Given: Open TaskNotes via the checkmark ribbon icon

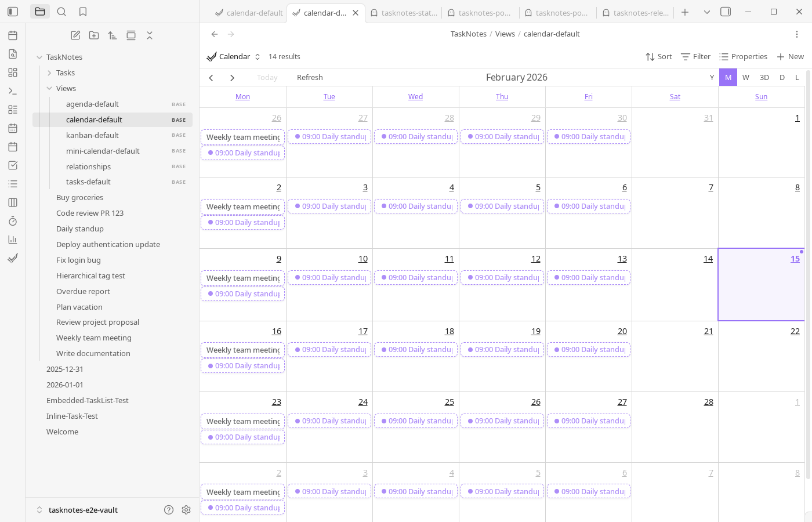Looking at the screenshot, I should pyautogui.click(x=13, y=258).
